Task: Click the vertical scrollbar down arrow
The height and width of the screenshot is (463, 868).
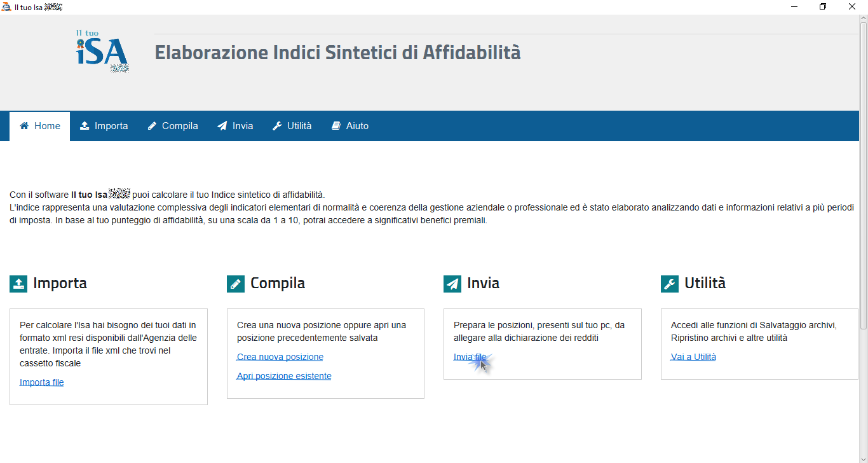Action: tap(864, 458)
